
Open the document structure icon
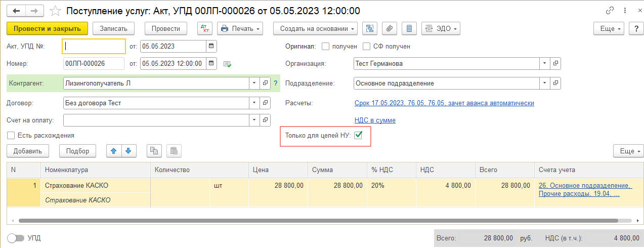370,28
